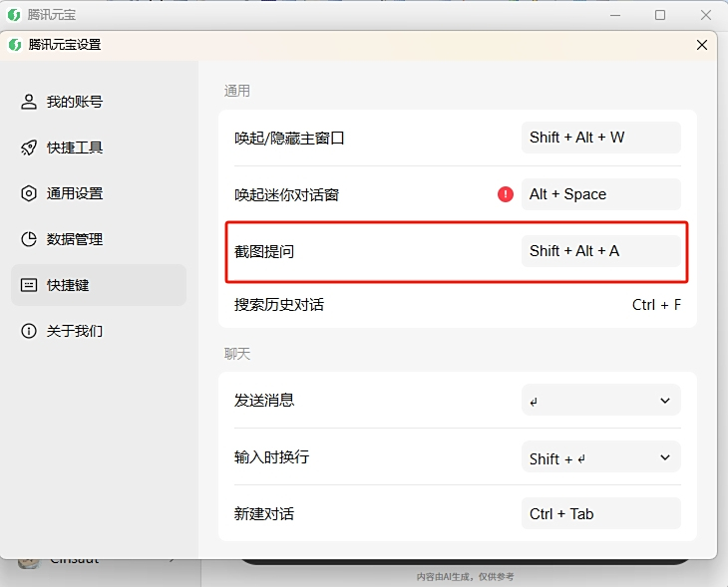
Task: Click the keyboard icon beside 快捷键
Action: click(29, 285)
